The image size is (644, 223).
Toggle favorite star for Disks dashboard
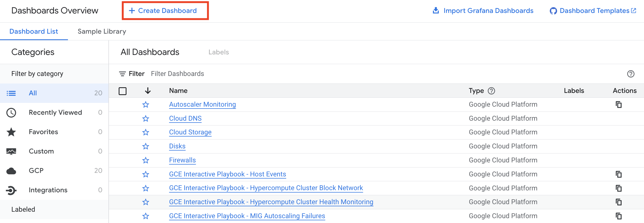(x=146, y=146)
